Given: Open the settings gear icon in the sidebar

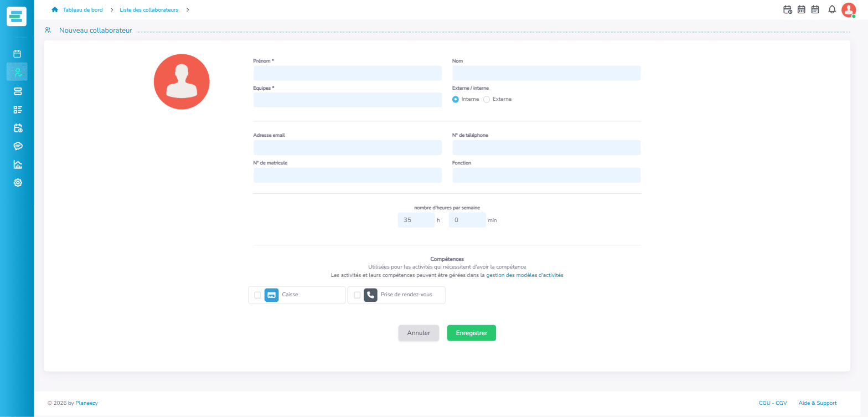Looking at the screenshot, I should 17,183.
